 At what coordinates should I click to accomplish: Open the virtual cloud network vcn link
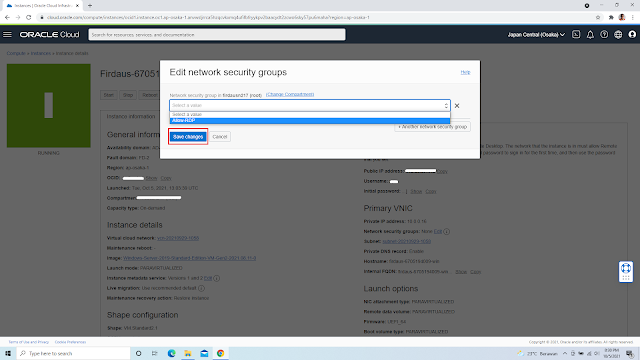pos(178,238)
